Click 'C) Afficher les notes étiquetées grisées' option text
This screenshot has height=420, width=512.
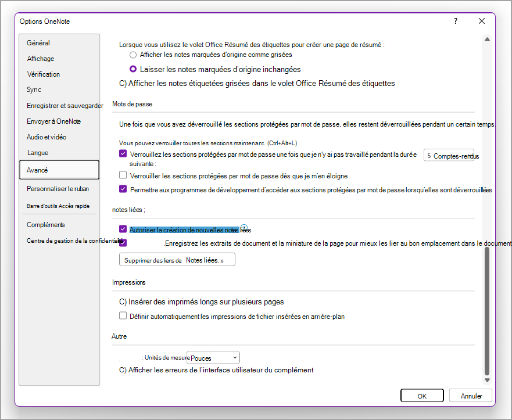pos(257,84)
